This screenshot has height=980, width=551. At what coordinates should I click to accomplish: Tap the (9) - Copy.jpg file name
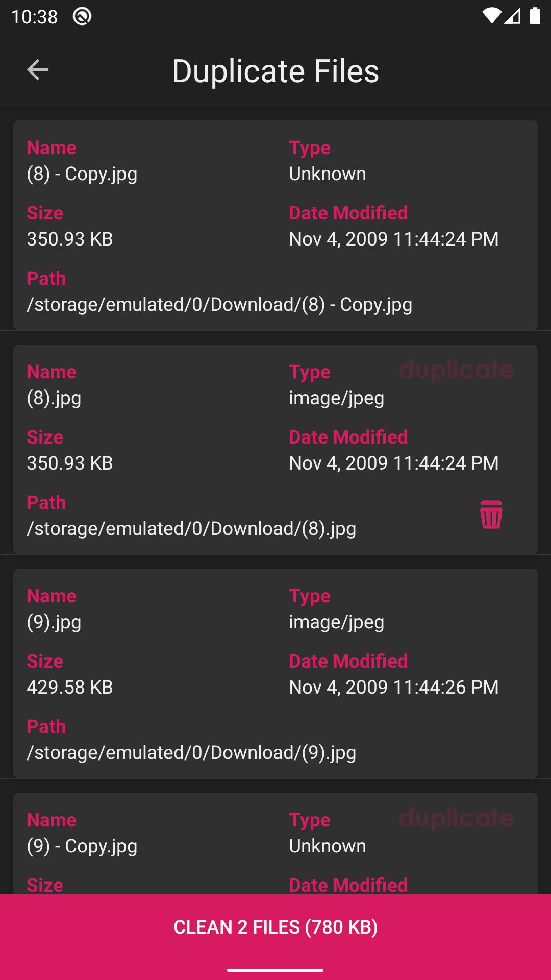pyautogui.click(x=82, y=846)
